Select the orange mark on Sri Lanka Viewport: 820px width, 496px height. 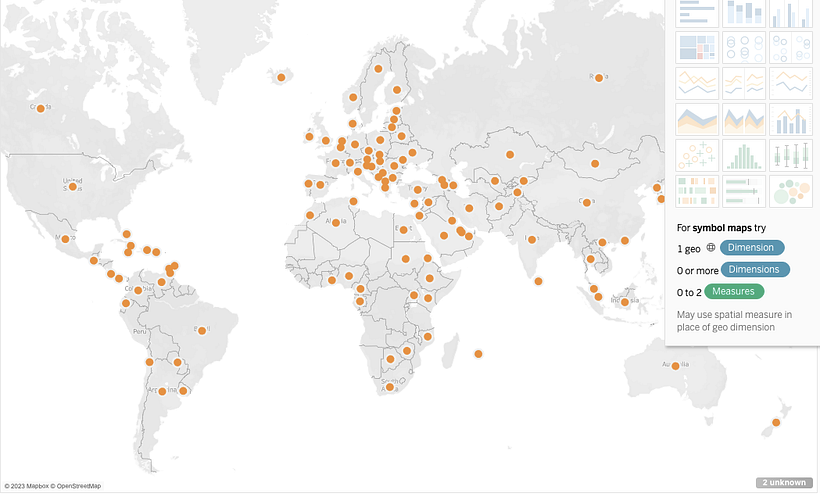tap(538, 281)
